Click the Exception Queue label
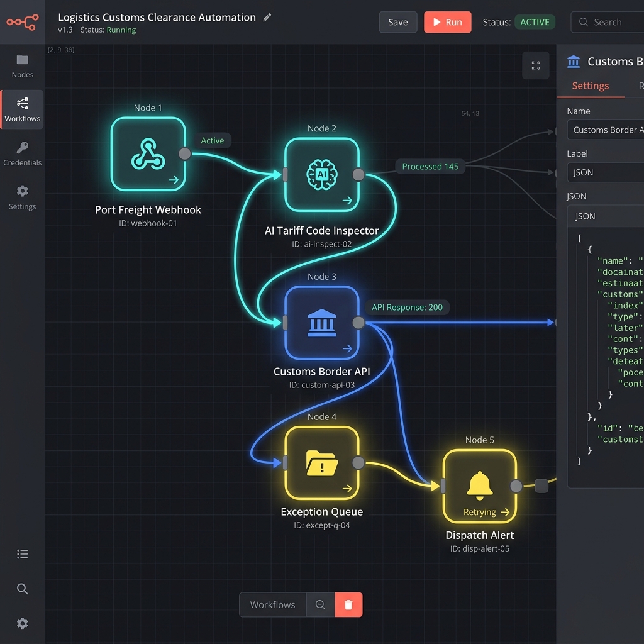The image size is (644, 644). pos(321,512)
